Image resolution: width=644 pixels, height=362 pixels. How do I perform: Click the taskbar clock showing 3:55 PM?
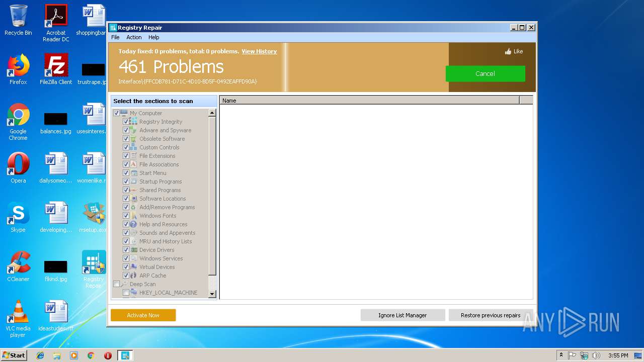618,355
